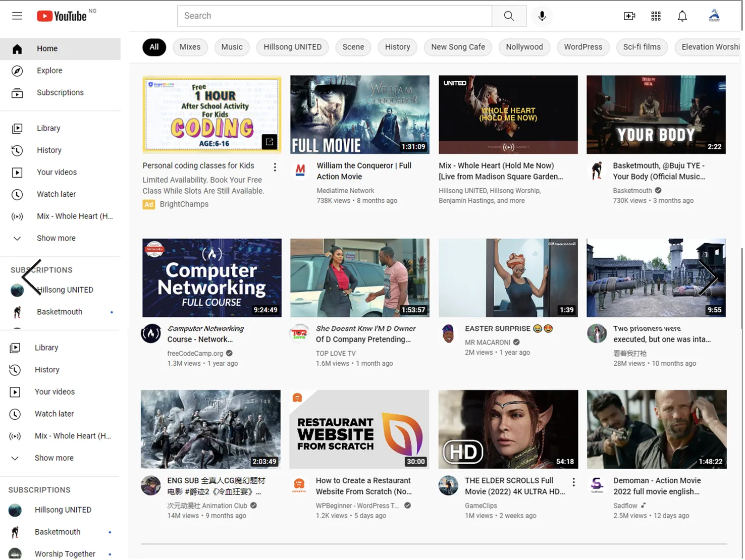Open Explore from the sidebar
This screenshot has height=560, width=745.
60,71
